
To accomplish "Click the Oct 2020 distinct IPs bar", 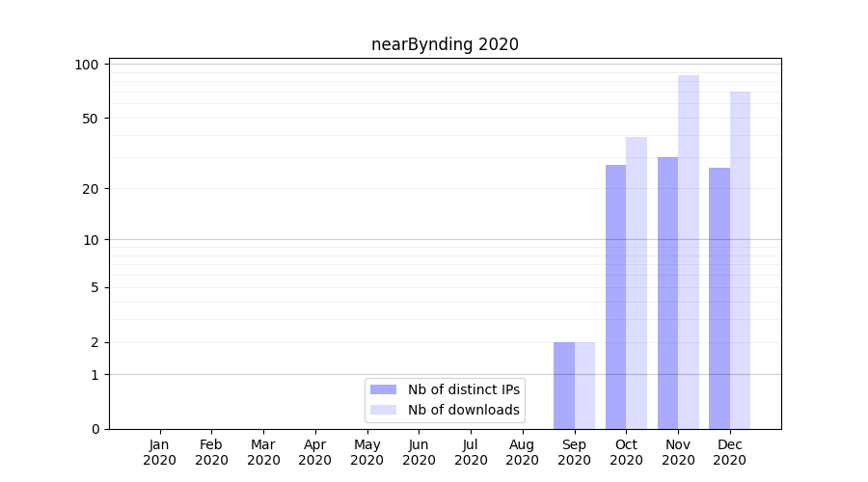I will (615, 297).
